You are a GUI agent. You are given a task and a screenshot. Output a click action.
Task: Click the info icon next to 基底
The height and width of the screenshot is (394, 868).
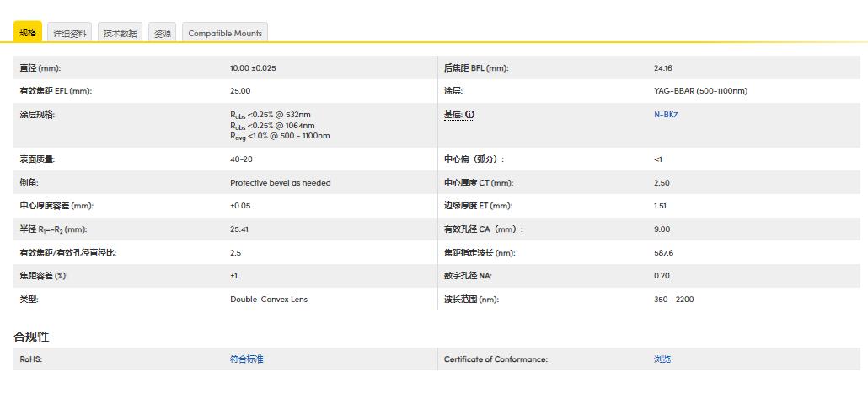point(470,114)
